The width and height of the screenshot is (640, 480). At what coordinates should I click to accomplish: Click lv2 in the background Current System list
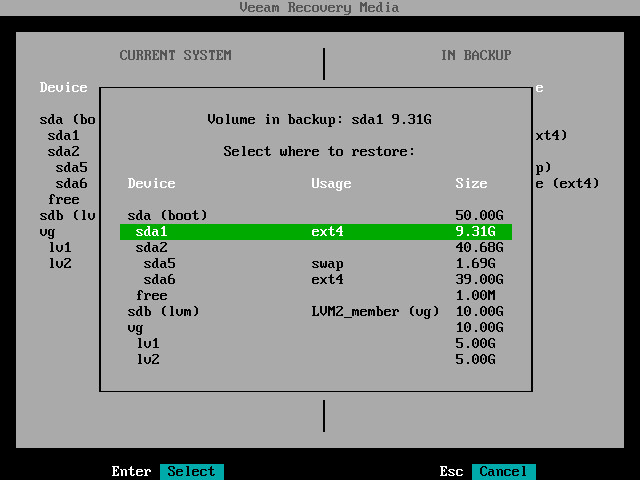(60, 264)
